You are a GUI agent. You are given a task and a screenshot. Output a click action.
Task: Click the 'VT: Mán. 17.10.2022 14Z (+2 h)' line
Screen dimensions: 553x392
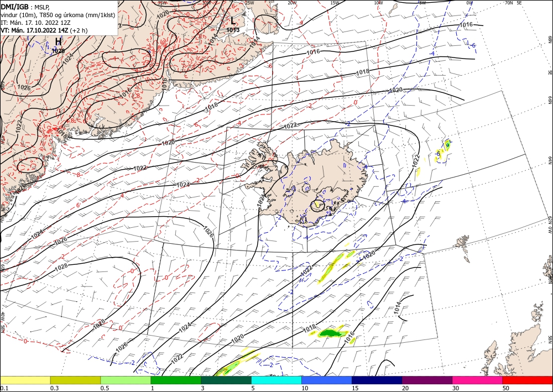44,30
